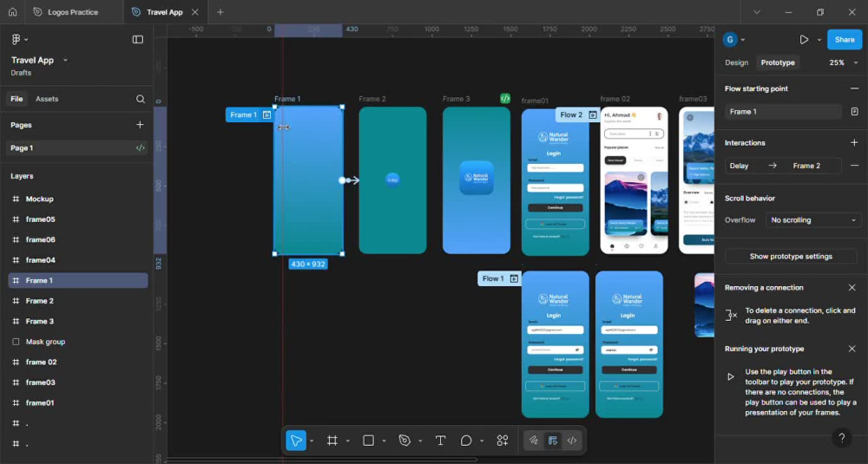The image size is (868, 464).
Task: Select the Frame tool
Action: 332,441
